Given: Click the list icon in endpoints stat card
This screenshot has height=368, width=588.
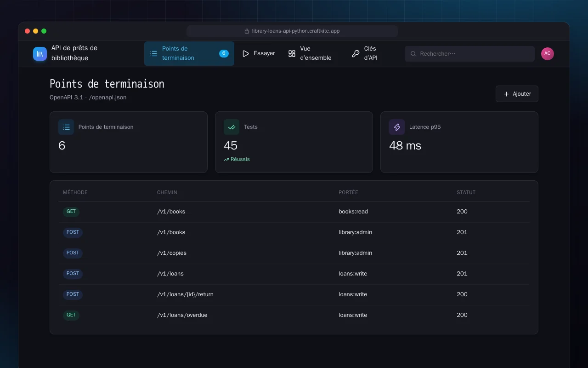Looking at the screenshot, I should coord(66,127).
